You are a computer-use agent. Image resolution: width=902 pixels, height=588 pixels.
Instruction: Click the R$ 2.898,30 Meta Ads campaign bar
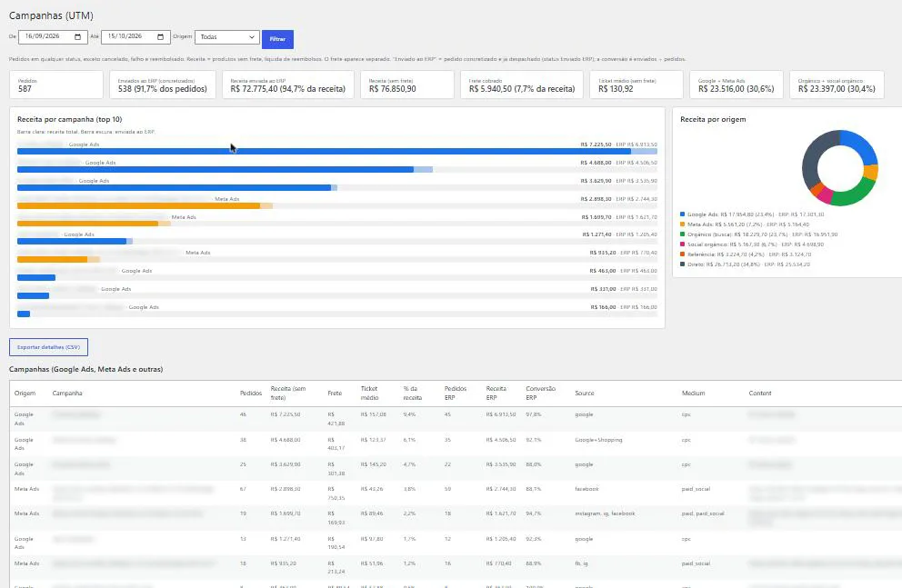coord(145,205)
